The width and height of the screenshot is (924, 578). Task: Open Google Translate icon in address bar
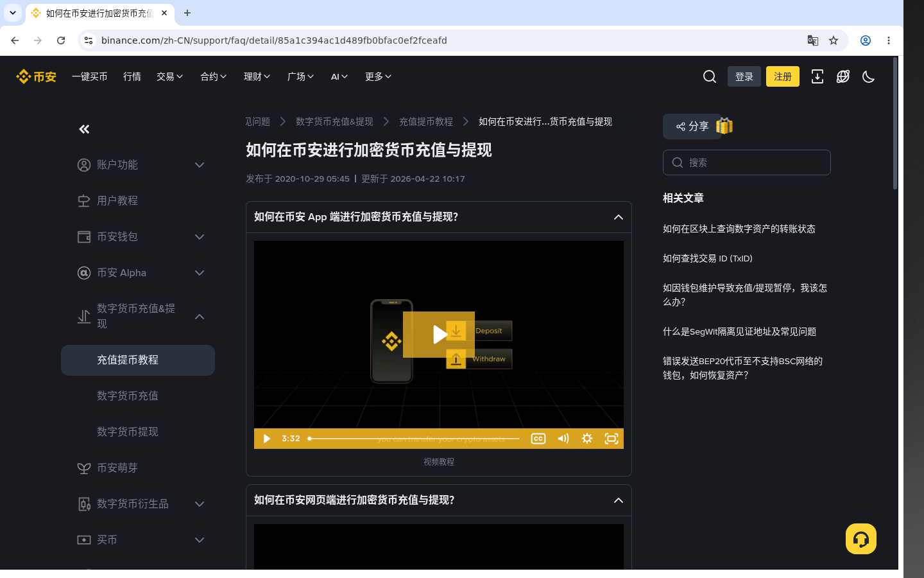coord(813,40)
